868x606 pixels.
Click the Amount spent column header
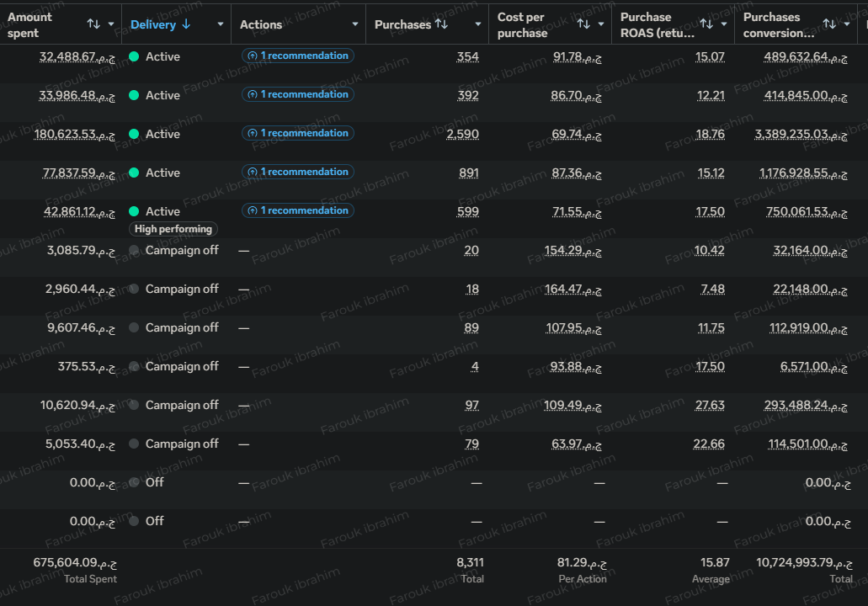click(x=30, y=25)
